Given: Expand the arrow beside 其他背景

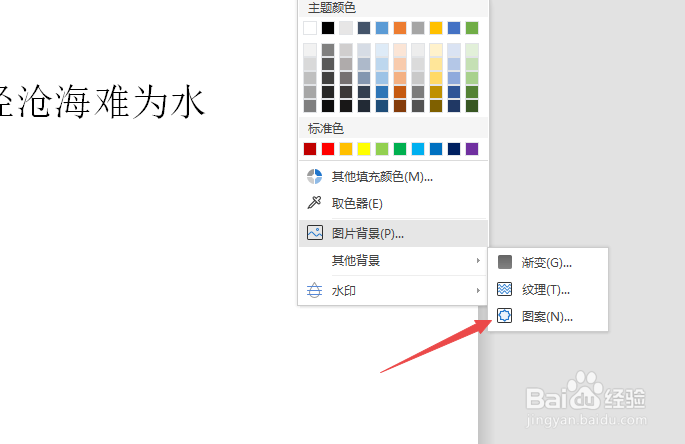Looking at the screenshot, I should point(478,260).
